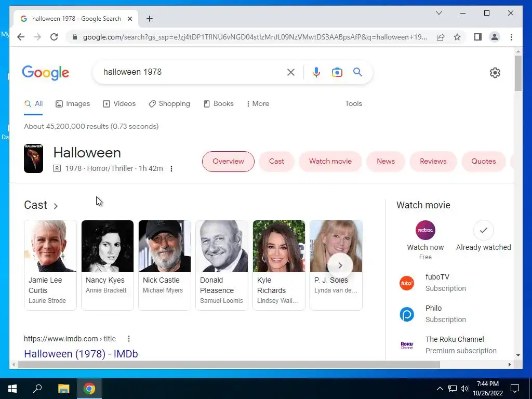
Task: Clear the search box with X icon
Action: click(x=291, y=72)
